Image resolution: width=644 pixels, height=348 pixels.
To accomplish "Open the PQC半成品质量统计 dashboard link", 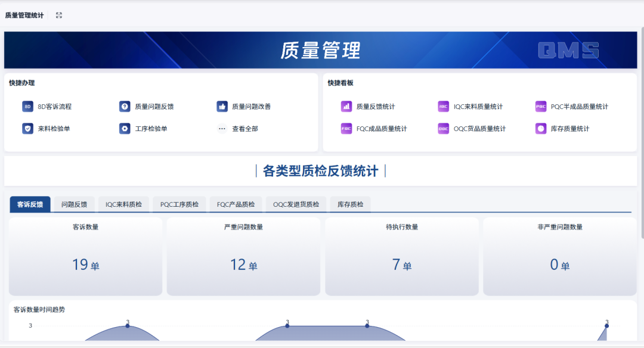I will coord(580,107).
